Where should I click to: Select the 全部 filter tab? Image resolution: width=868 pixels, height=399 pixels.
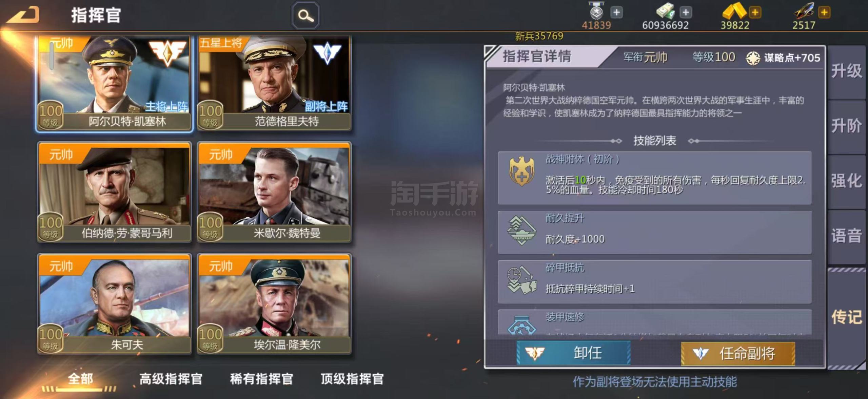click(80, 379)
